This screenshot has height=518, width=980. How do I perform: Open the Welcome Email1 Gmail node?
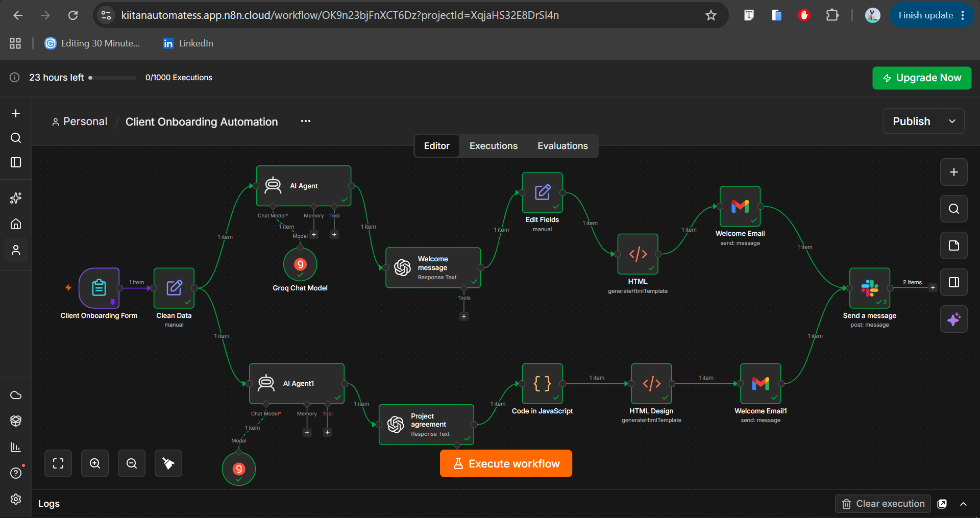pyautogui.click(x=761, y=383)
